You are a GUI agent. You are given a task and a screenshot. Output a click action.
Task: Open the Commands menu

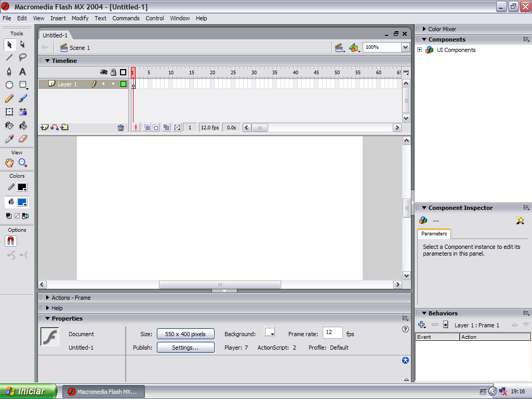(126, 18)
